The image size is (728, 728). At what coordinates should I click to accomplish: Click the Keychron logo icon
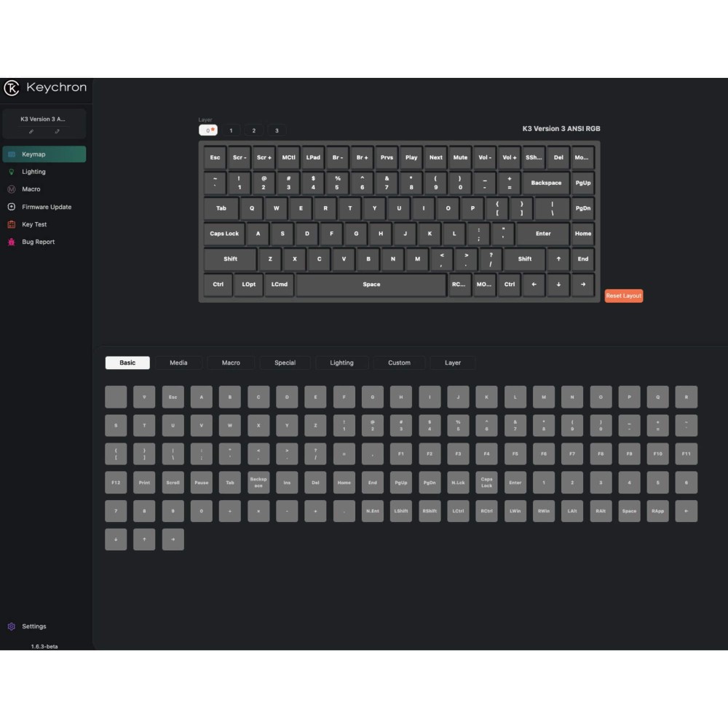tap(12, 88)
